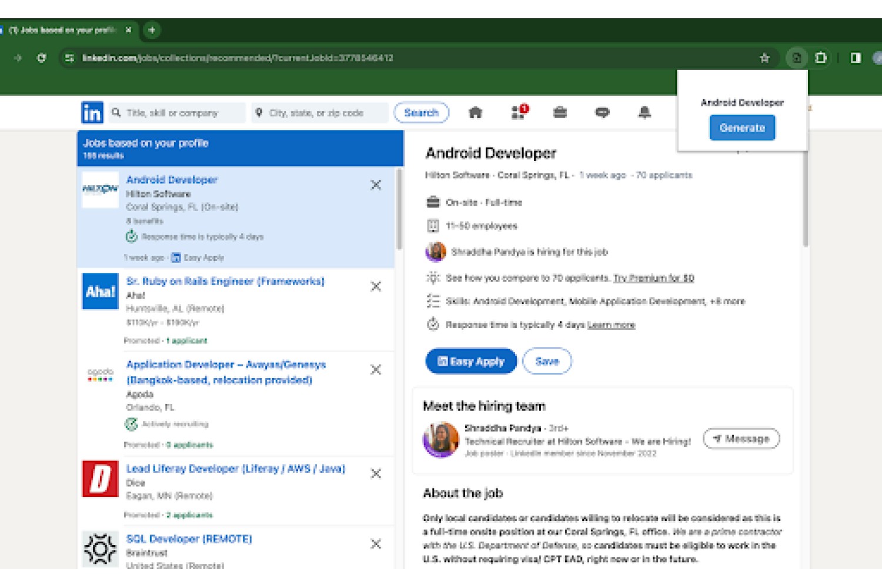Dismiss the Android Developer job card

[376, 185]
